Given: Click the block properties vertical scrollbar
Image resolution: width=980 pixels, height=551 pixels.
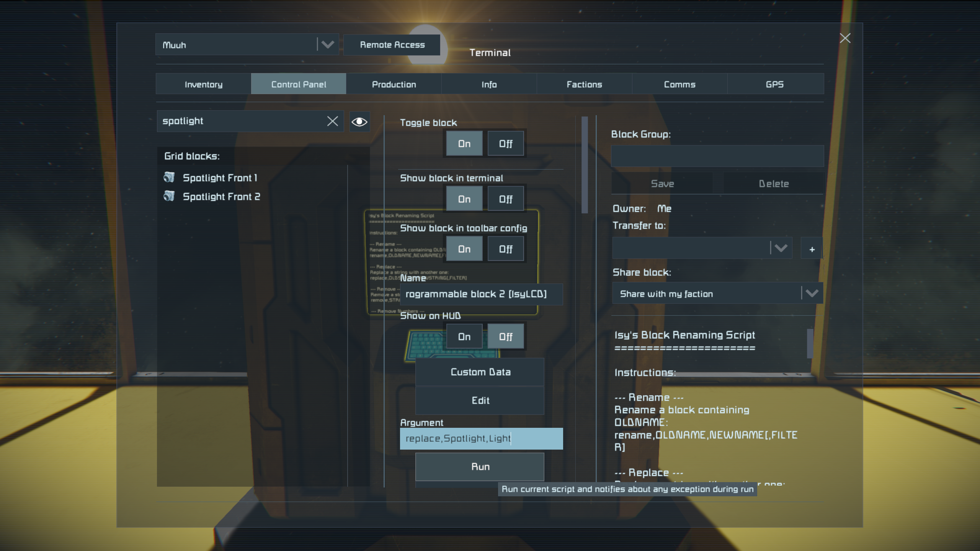Looking at the screenshot, I should 584,165.
